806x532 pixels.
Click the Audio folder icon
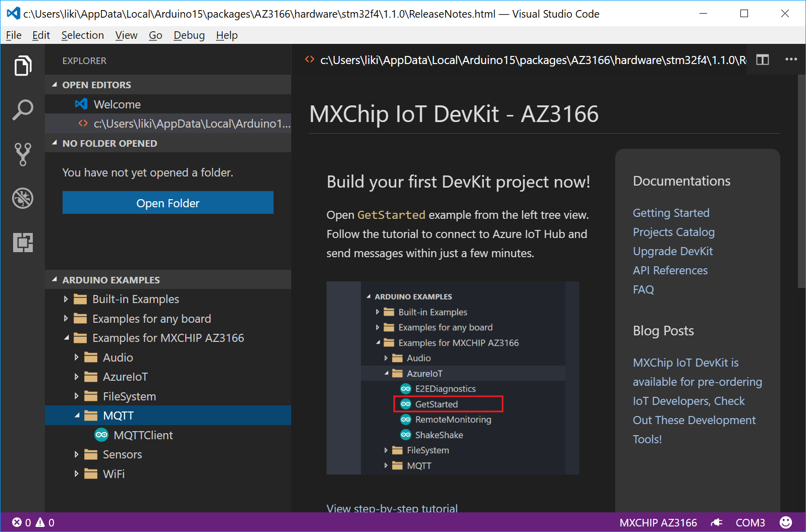click(x=91, y=358)
